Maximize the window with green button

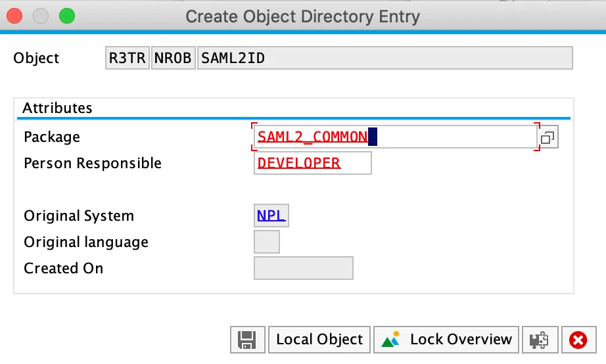pyautogui.click(x=66, y=16)
